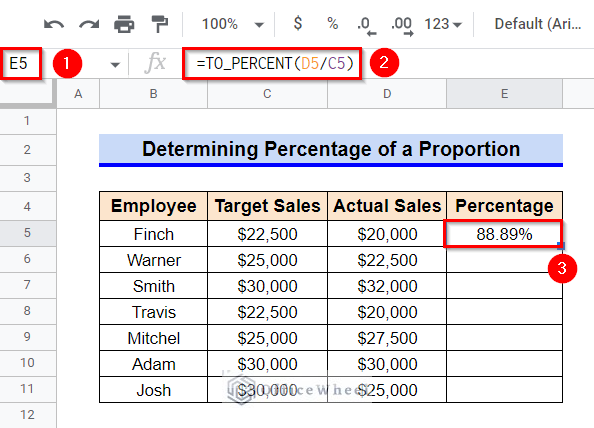Select the Paint format roller icon
The height and width of the screenshot is (428, 594).
click(159, 24)
